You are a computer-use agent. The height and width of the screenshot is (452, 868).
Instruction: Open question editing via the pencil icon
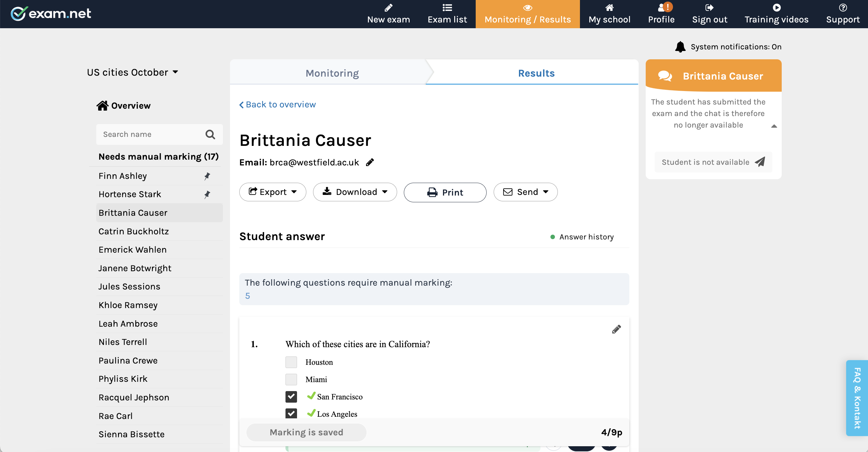616,329
